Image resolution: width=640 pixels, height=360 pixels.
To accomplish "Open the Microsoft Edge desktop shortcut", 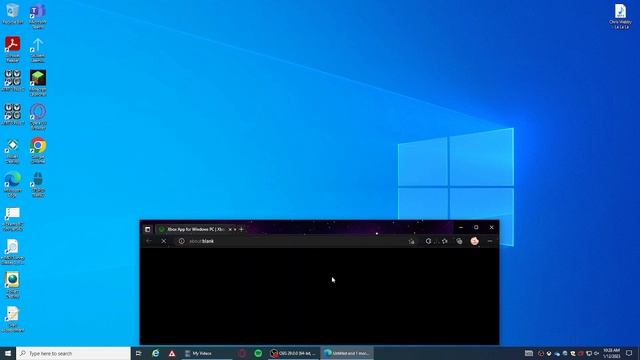I will tap(13, 184).
